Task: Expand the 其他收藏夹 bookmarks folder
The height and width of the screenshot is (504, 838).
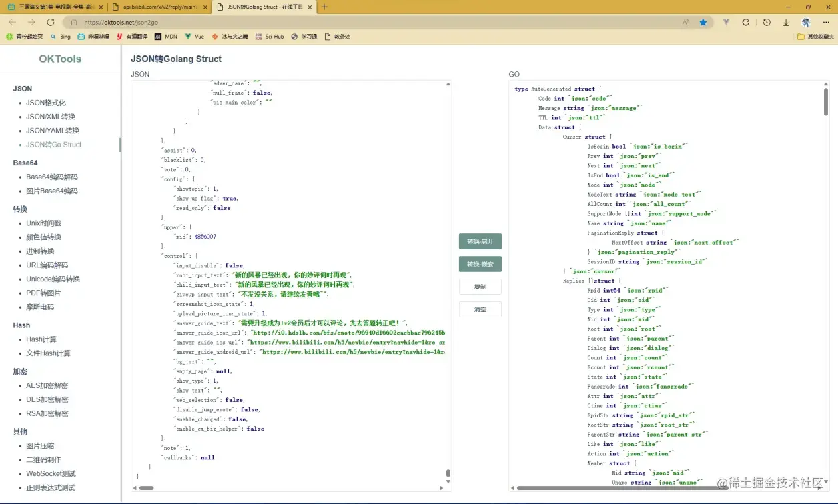Action: tap(815, 37)
